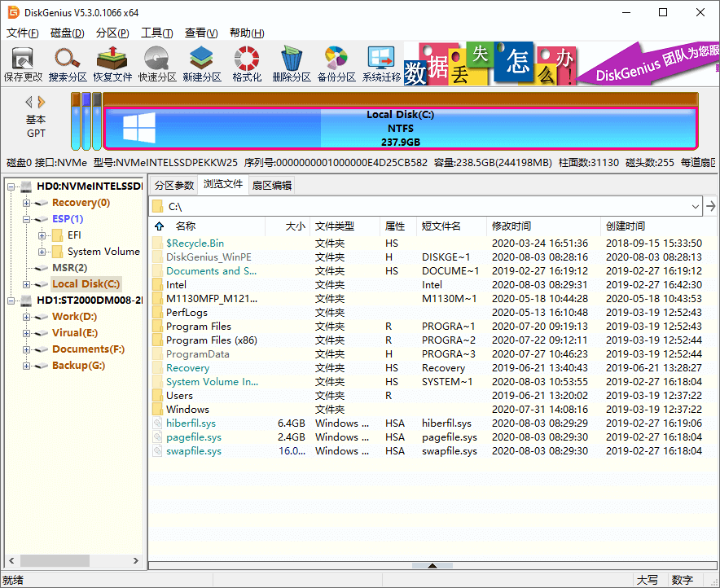Open the 格式化 format tool
The width and height of the screenshot is (720, 588).
pos(245,63)
